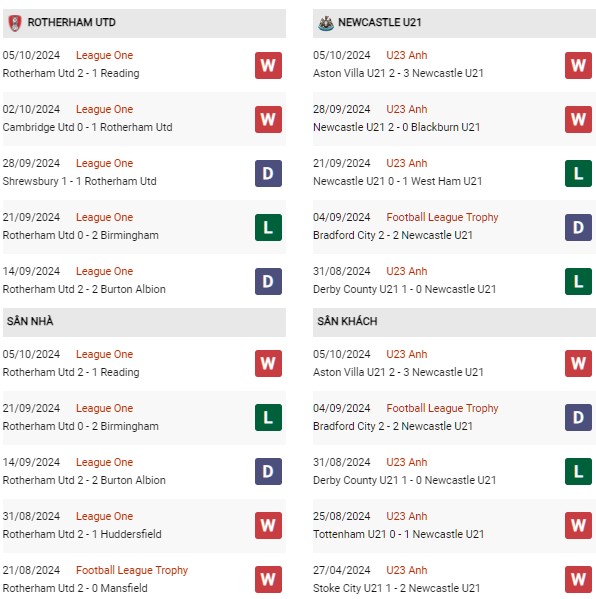Open the SÂN KHÁCH away section header
596x599 pixels.
click(454, 322)
